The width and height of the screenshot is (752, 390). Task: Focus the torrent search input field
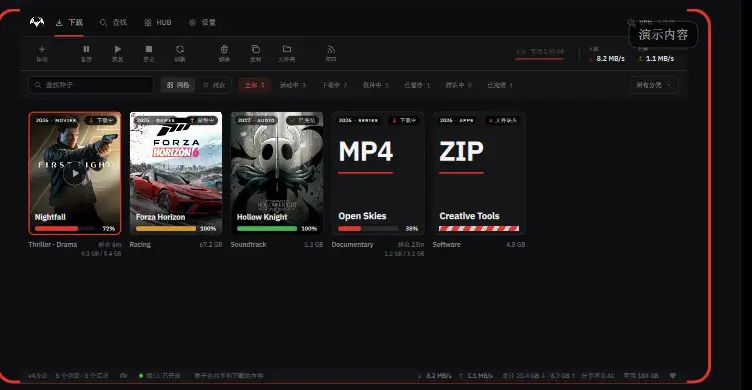[91, 85]
